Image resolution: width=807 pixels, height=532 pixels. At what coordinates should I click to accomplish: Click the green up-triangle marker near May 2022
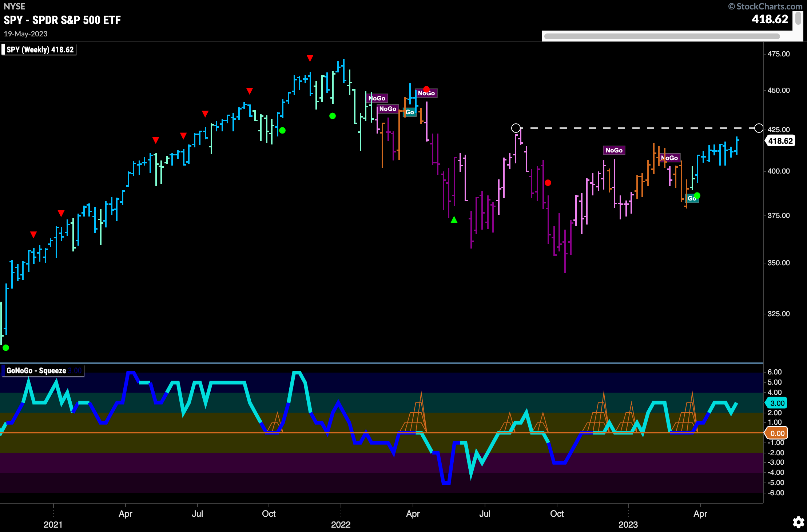(x=454, y=220)
